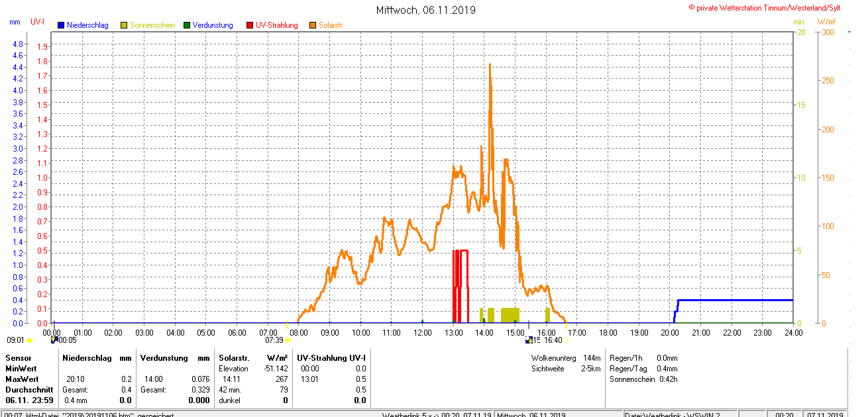
Task: Click the Regen/Tag 0.4mm entry
Action: point(643,369)
